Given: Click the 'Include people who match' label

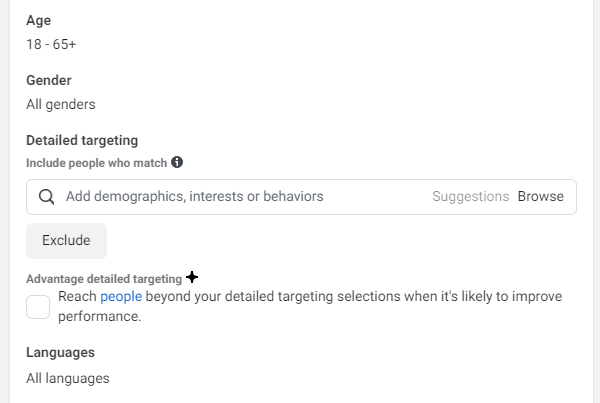Looking at the screenshot, I should (x=96, y=163).
